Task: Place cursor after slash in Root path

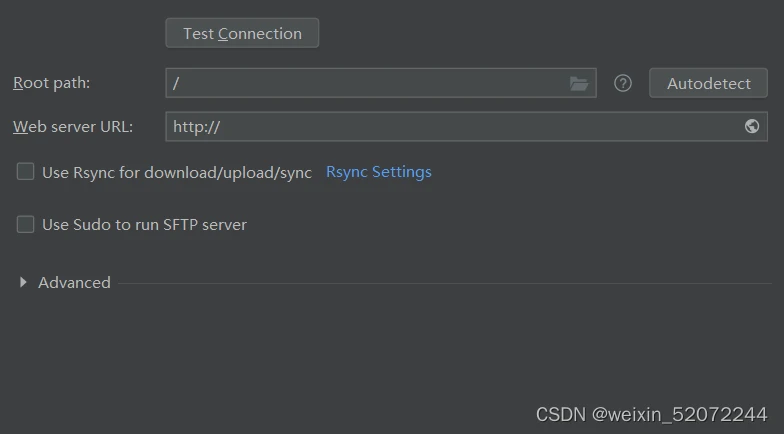Action: [x=180, y=84]
